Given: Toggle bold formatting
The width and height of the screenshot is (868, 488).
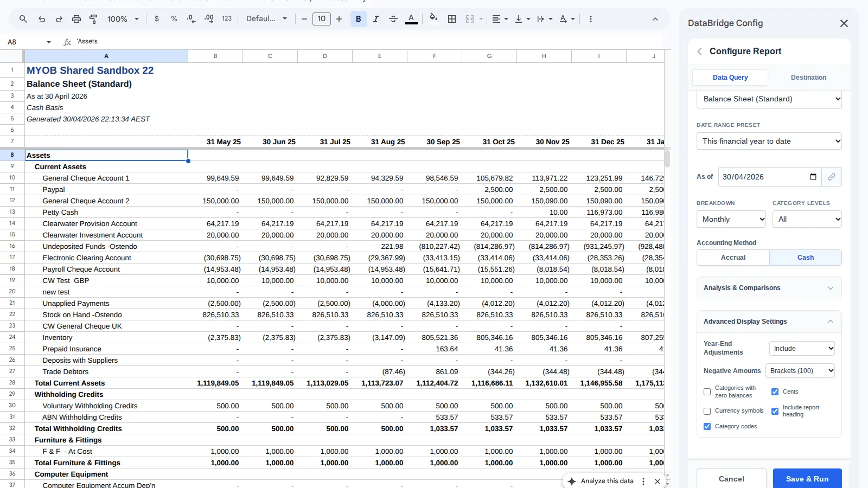Looking at the screenshot, I should coord(359,19).
